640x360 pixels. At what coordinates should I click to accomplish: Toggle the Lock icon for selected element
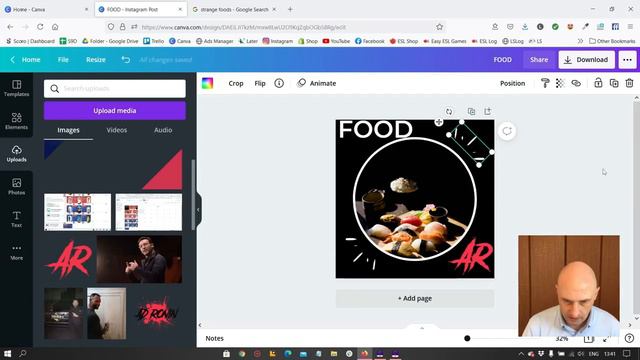598,83
